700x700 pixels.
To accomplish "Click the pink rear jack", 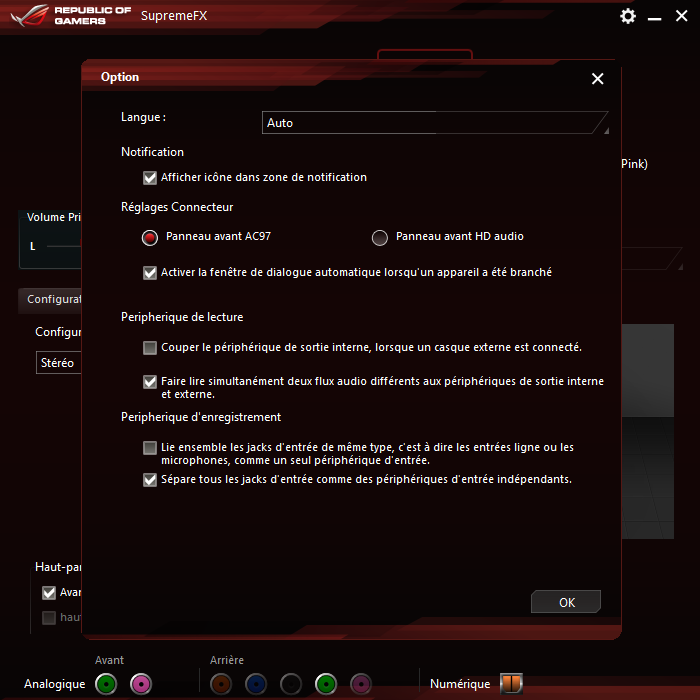I will [361, 683].
